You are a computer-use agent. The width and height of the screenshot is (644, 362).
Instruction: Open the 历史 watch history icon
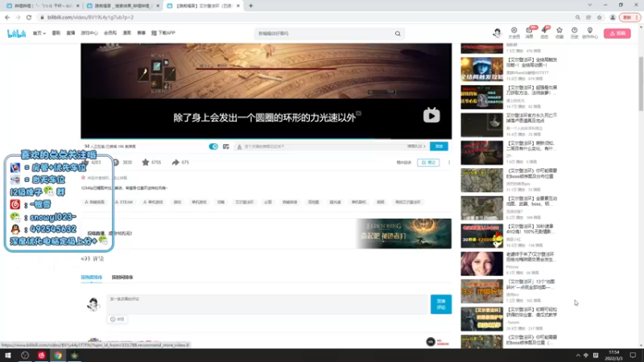pyautogui.click(x=574, y=33)
